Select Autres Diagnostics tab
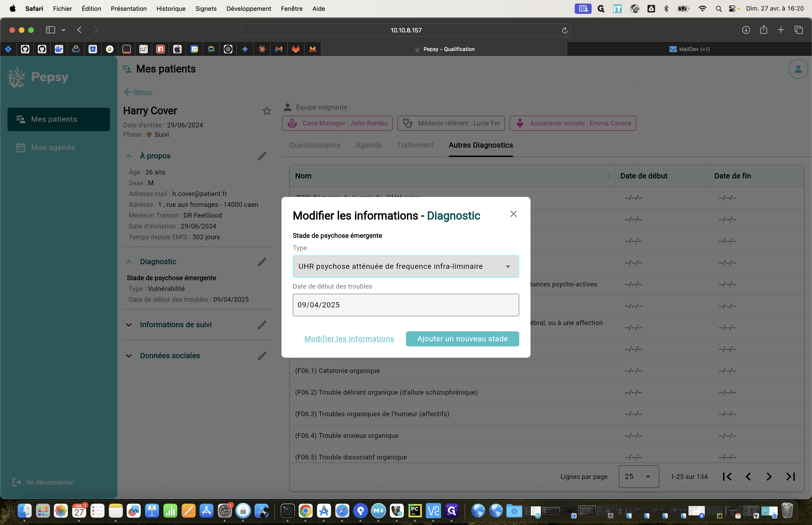Image resolution: width=812 pixels, height=525 pixels. click(480, 145)
